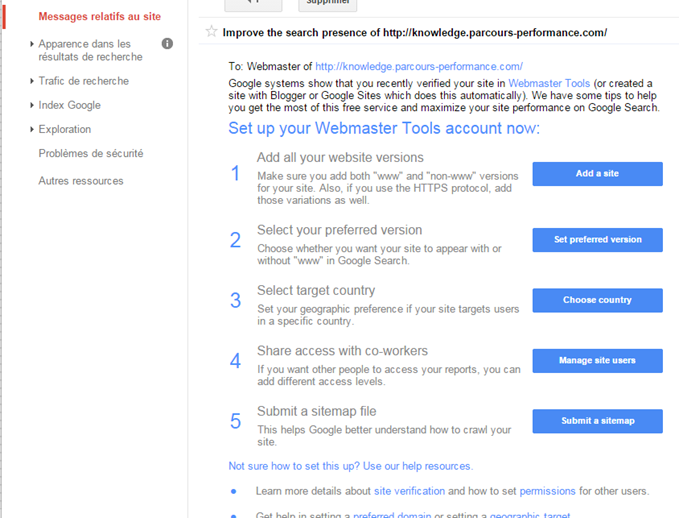Viewport: 679px width, 518px height.
Task: Expand Apparence dans les résultats de recherche
Action: click(90, 50)
